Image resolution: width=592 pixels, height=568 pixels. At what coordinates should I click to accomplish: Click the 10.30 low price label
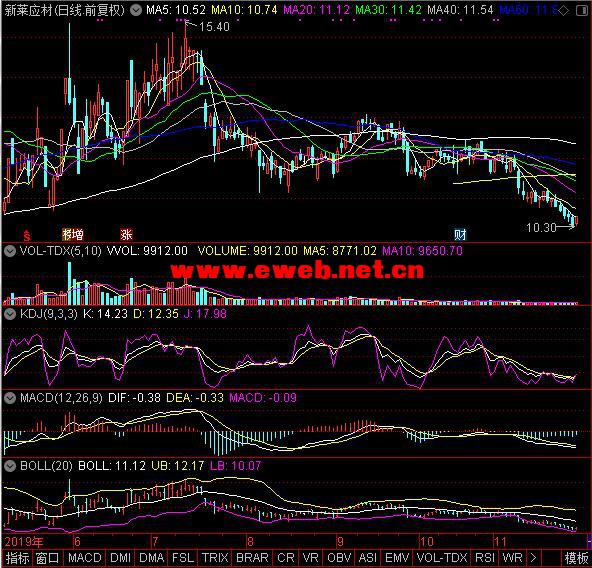point(541,227)
